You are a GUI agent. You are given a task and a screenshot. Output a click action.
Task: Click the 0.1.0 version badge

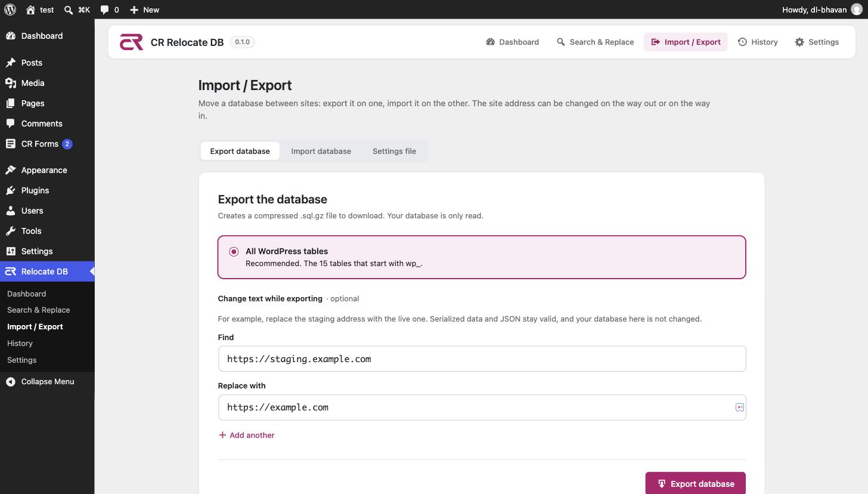tap(242, 42)
